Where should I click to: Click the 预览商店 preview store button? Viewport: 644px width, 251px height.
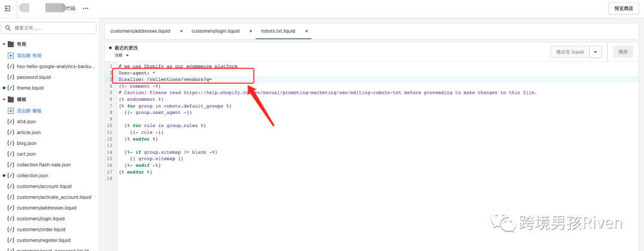point(623,8)
